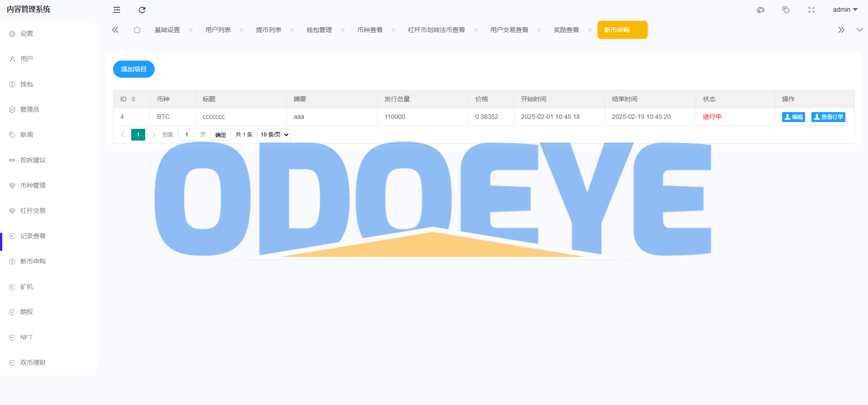This screenshot has height=405, width=868.
Task: Open 币种管理 in the sidebar
Action: click(33, 185)
